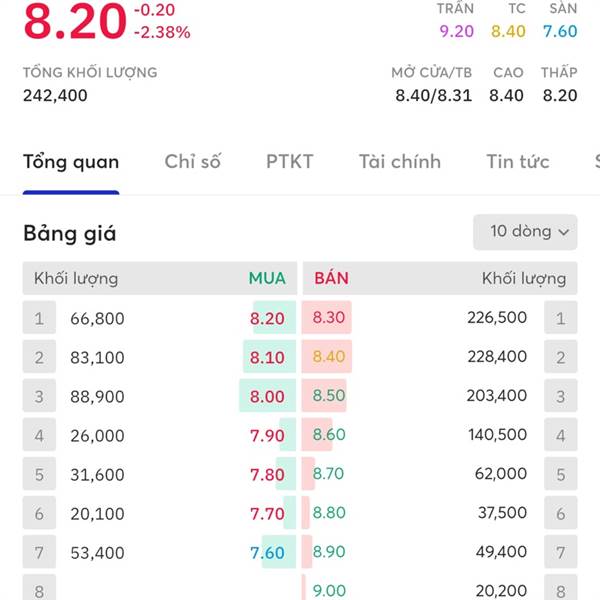This screenshot has width=600, height=600.
Task: Select the bid volume 88,900
Action: (x=98, y=396)
